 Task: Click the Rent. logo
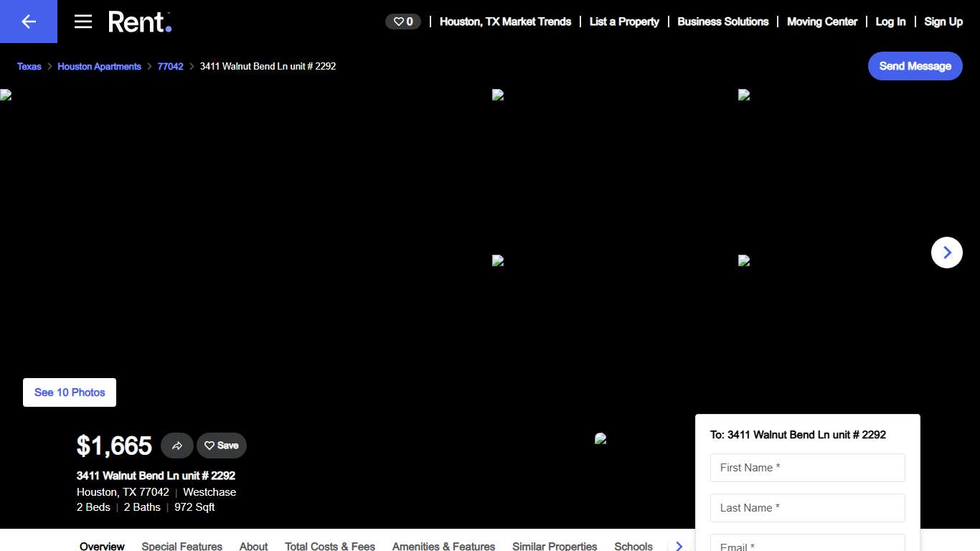pyautogui.click(x=140, y=22)
